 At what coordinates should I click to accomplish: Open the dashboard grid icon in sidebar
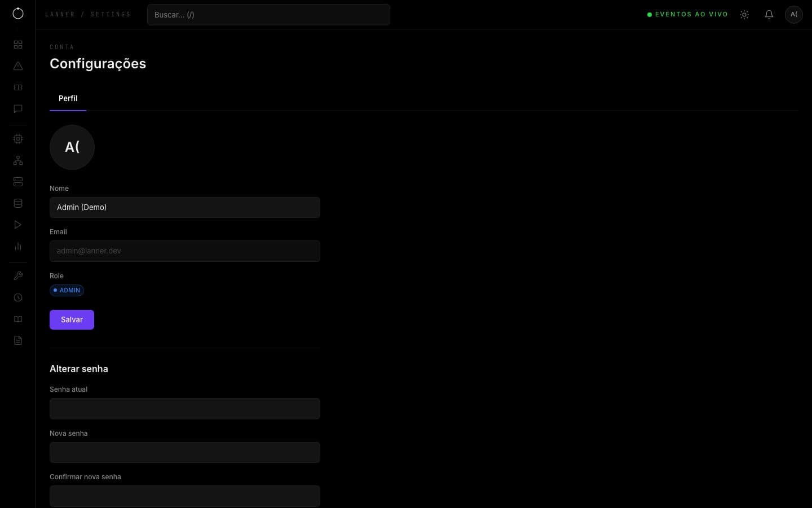point(18,45)
